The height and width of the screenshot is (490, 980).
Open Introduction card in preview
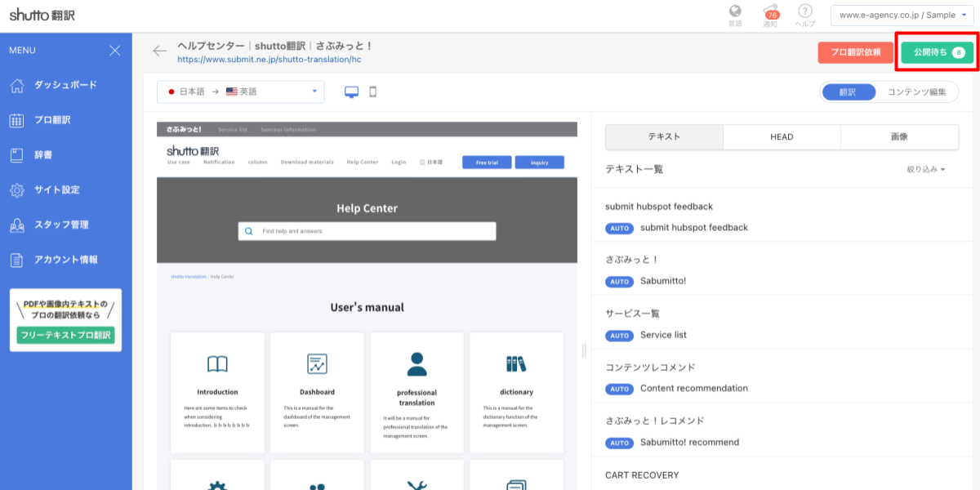(x=217, y=392)
